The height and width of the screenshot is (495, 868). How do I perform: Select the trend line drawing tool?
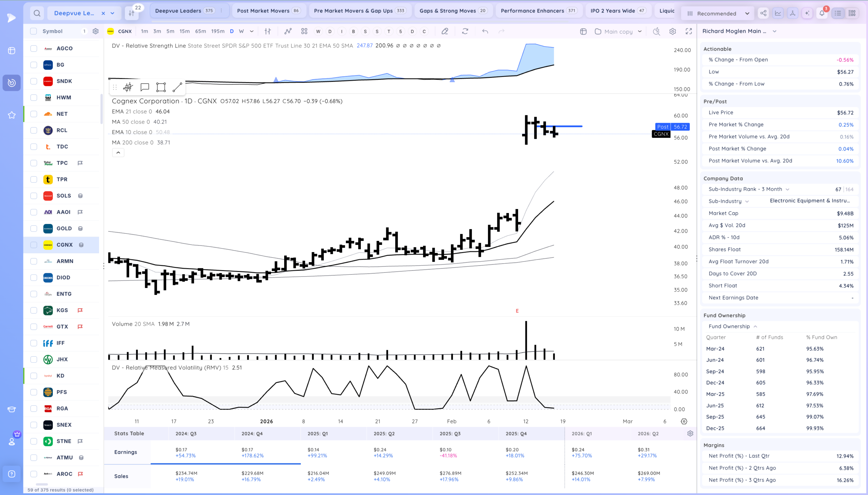(177, 88)
